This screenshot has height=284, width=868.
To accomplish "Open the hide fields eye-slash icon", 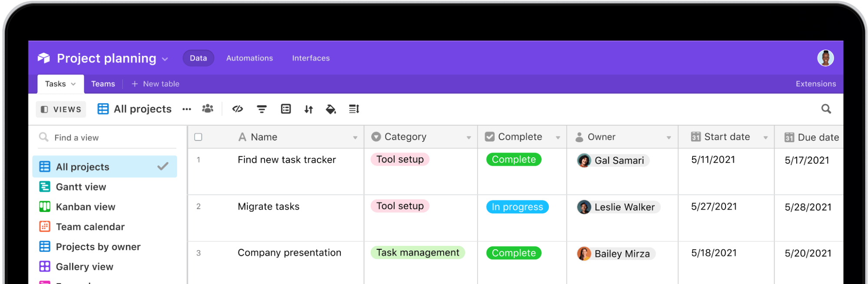I will [238, 109].
